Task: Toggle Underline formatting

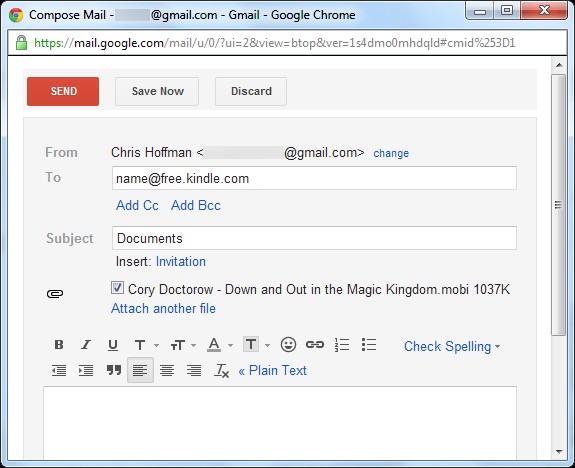Action: [113, 345]
